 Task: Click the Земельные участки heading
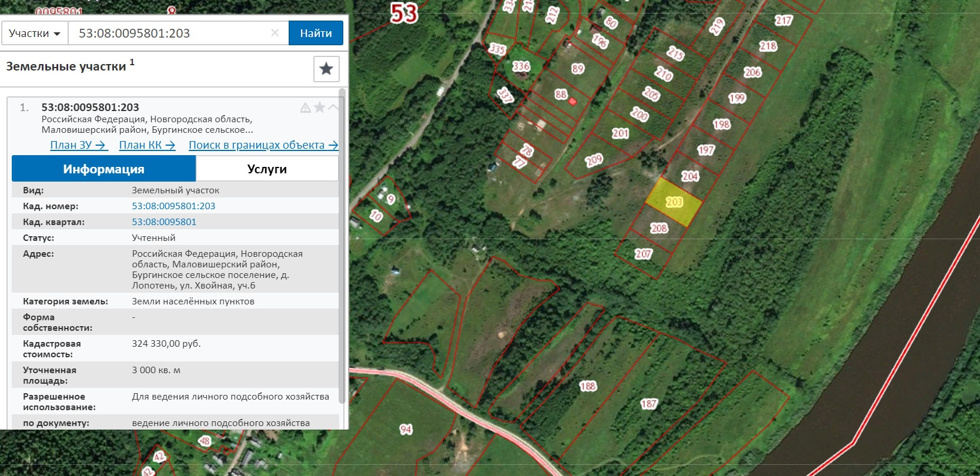66,66
